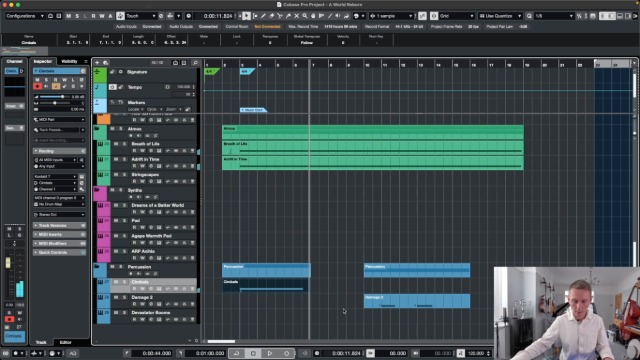
Task: Expand the Quick Controls inspector section
Action: (60, 252)
